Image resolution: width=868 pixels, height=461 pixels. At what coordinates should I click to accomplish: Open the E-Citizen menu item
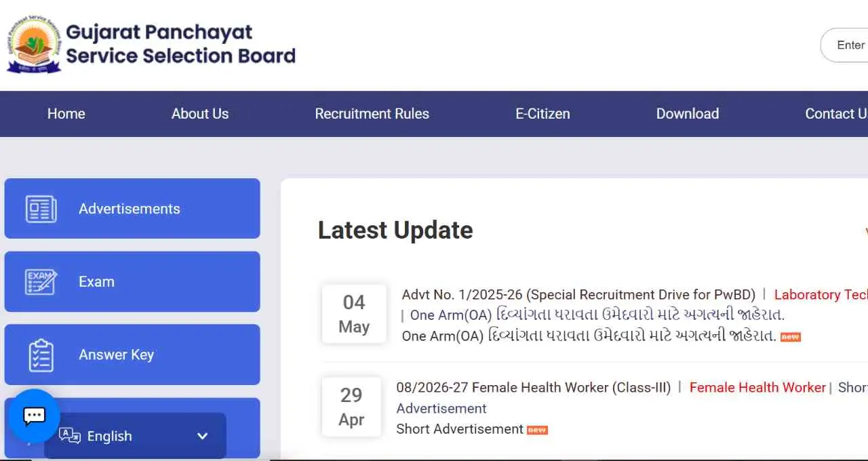pos(542,114)
